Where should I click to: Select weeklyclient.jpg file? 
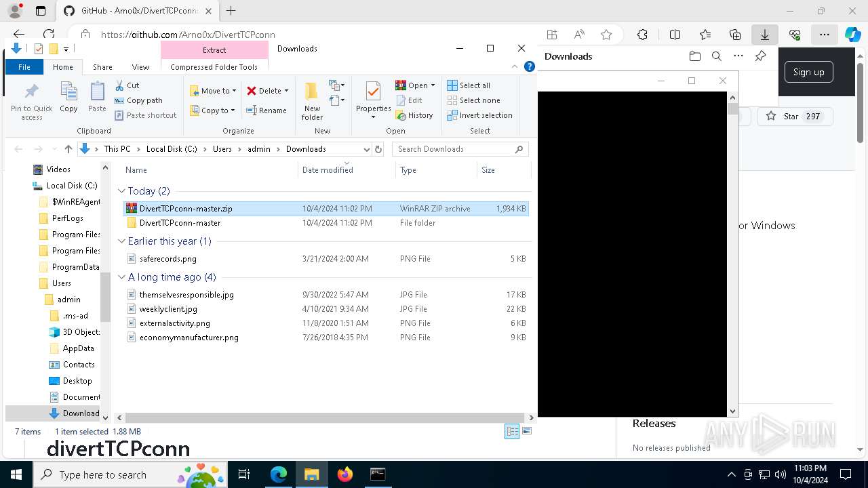click(x=326, y=309)
